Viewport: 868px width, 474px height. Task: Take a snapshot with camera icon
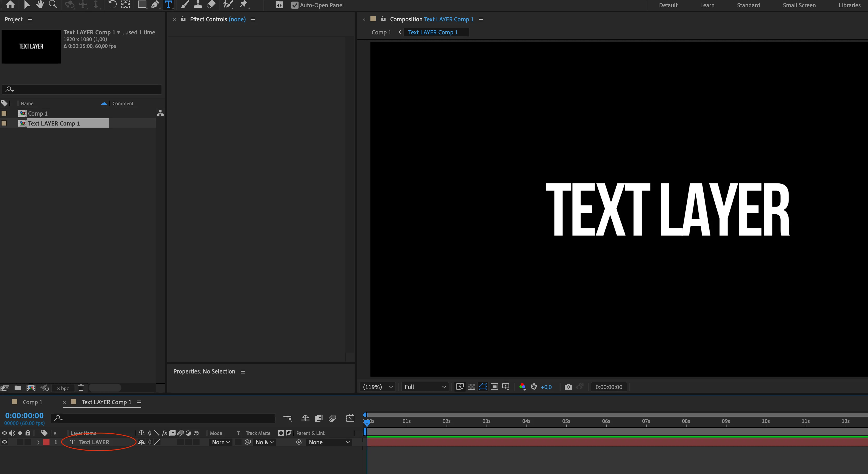pyautogui.click(x=568, y=387)
